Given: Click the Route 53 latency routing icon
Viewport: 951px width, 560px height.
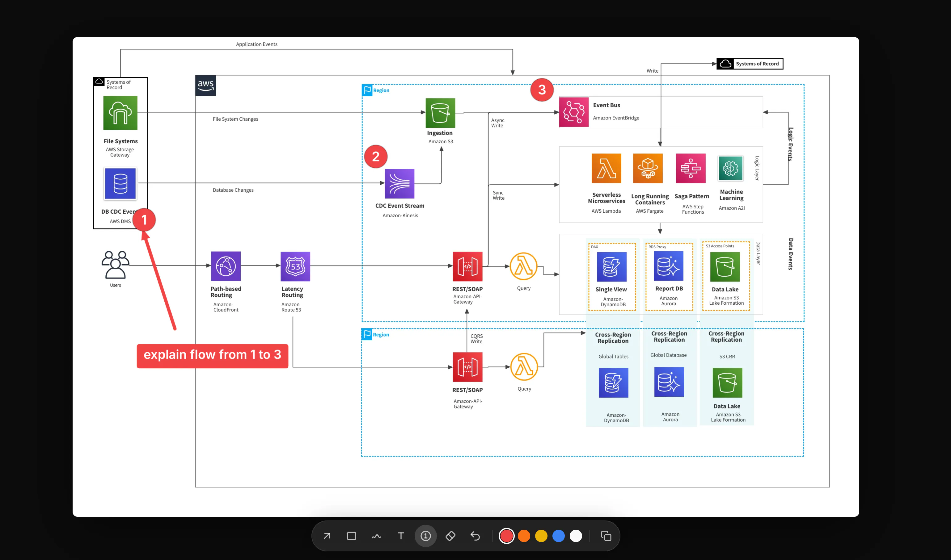Looking at the screenshot, I should (x=295, y=266).
